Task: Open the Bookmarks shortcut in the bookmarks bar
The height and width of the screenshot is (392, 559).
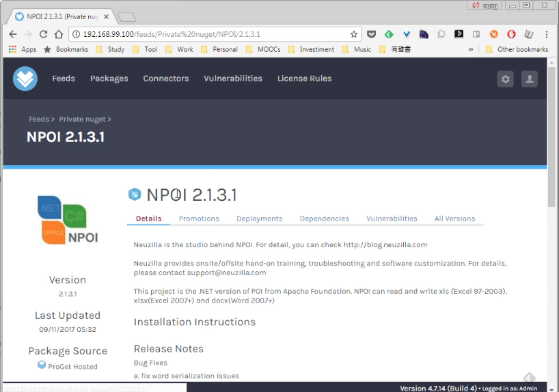Action: [x=66, y=49]
